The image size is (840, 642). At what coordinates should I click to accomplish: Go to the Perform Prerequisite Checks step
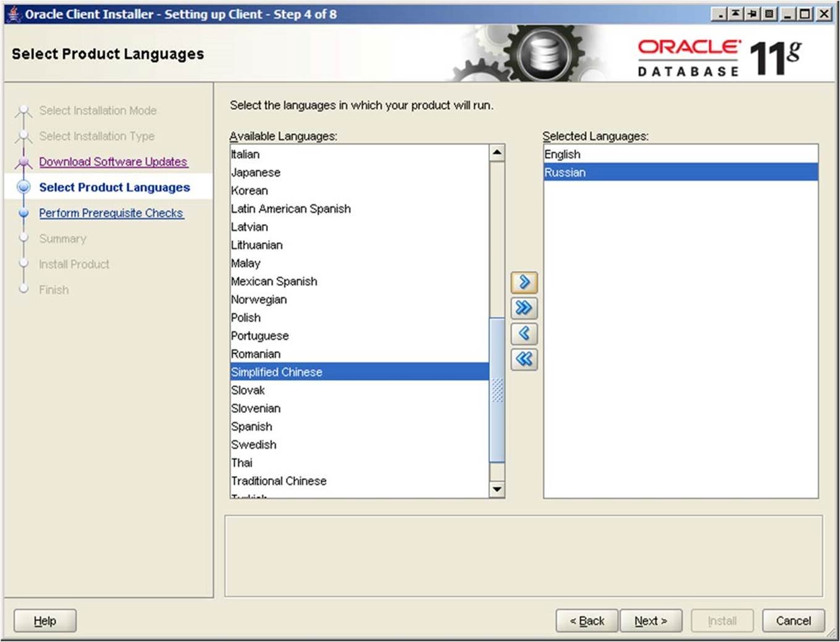[x=111, y=213]
